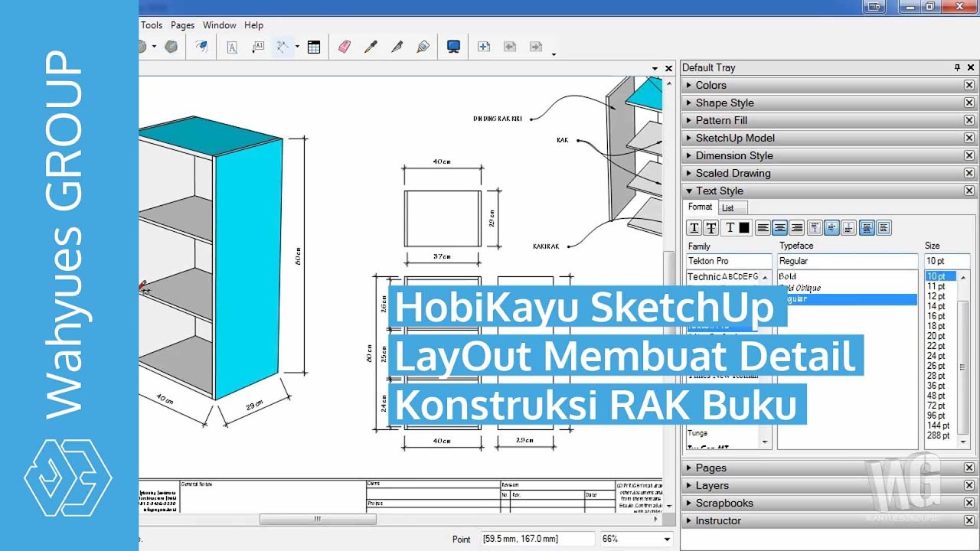
Task: Select the Join glue tool
Action: pos(423,47)
